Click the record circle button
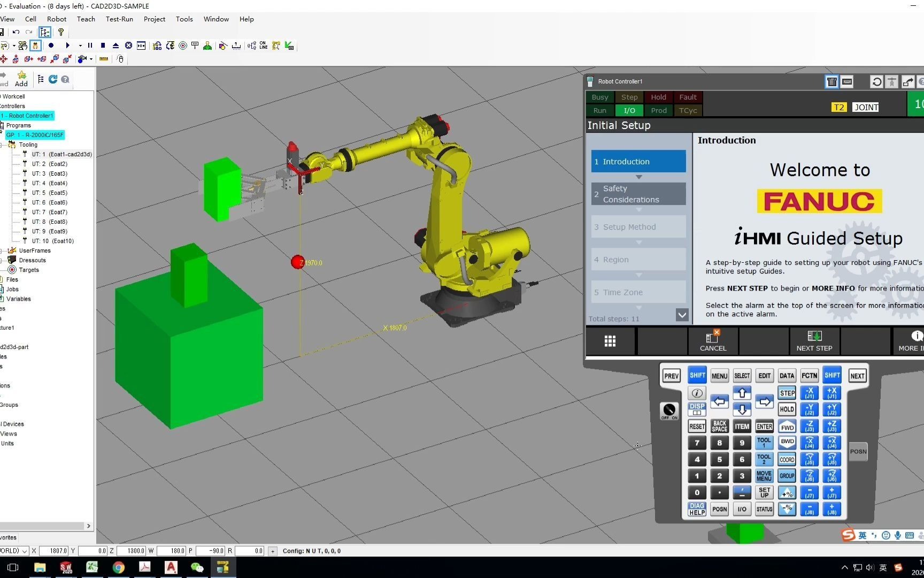 coord(51,45)
